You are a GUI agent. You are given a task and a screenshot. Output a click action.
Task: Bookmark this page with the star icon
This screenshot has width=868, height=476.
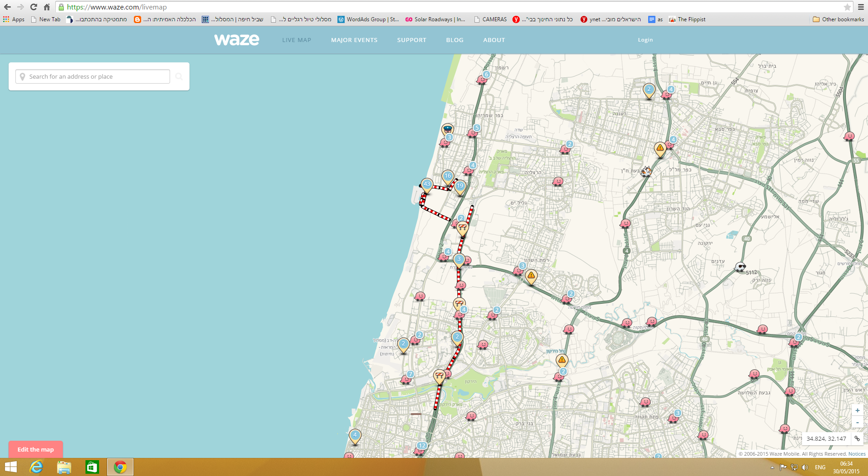[847, 7]
